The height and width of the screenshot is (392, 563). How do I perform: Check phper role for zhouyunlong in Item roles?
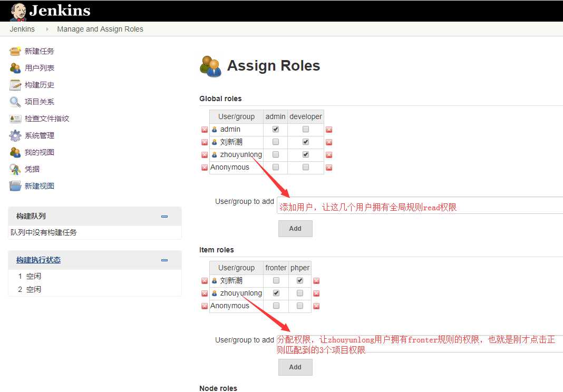point(300,293)
